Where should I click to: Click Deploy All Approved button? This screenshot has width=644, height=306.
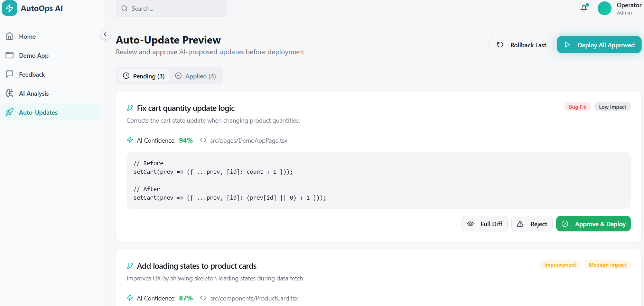click(x=599, y=45)
